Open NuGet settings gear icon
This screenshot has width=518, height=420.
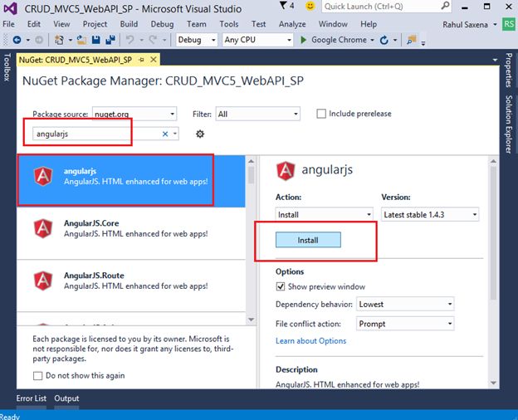click(200, 134)
